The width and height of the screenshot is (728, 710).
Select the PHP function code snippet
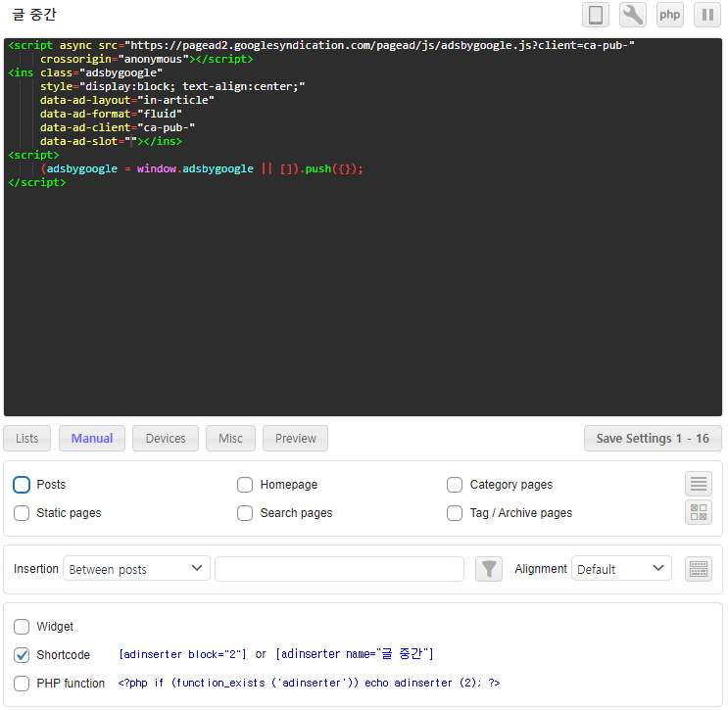point(309,683)
